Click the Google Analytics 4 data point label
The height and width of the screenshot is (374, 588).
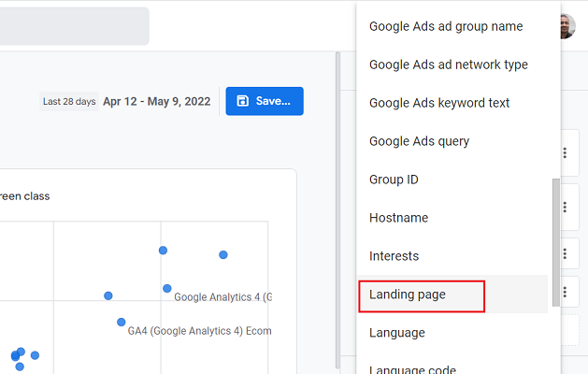223,297
